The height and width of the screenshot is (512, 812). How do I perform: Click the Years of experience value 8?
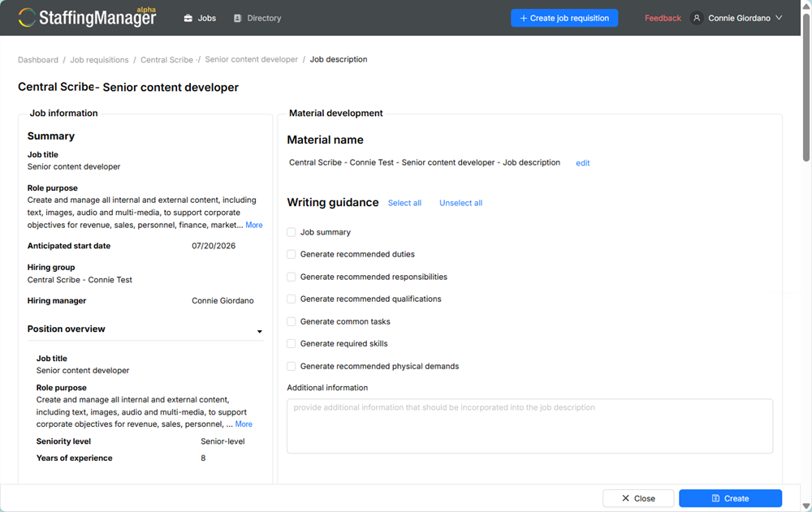pos(203,458)
